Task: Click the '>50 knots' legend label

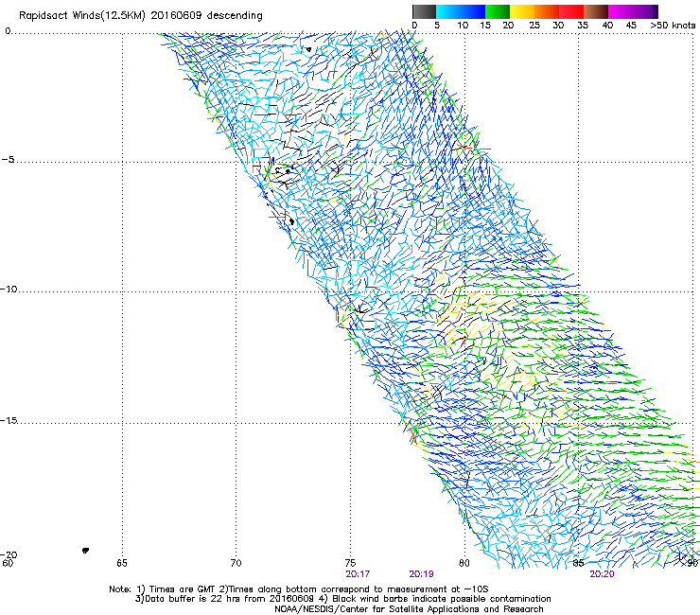Action: pyautogui.click(x=673, y=26)
